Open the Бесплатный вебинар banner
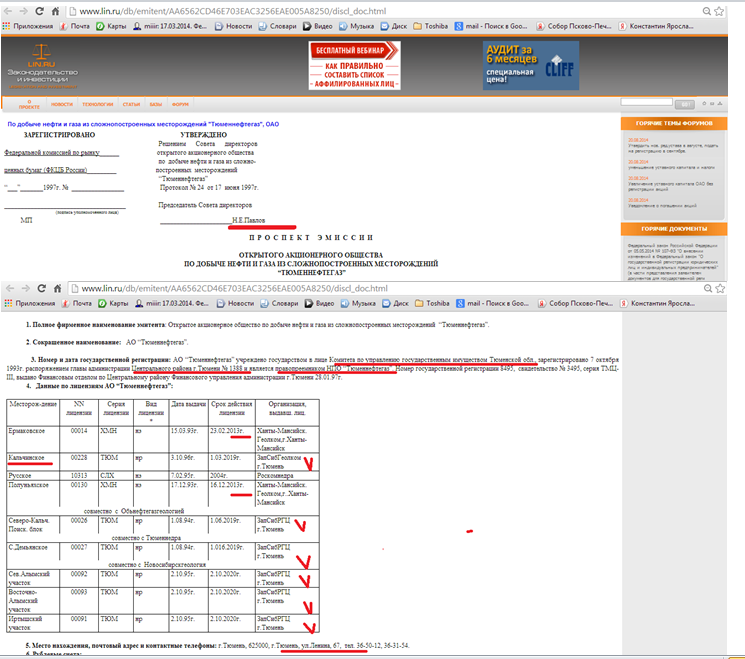Screen dimensions: 745x659 coord(354,65)
